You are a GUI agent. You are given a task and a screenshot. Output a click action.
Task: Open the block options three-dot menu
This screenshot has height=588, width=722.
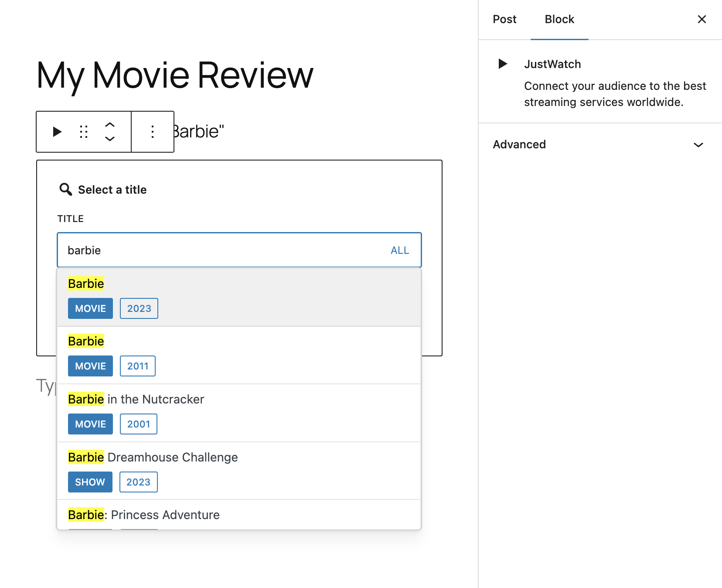coord(152,132)
